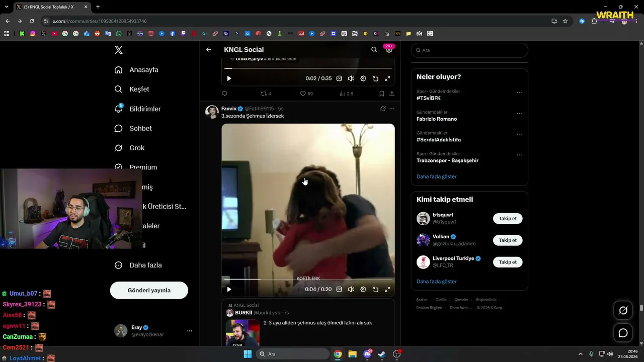Open Grok from the sidebar

[x=129, y=148]
